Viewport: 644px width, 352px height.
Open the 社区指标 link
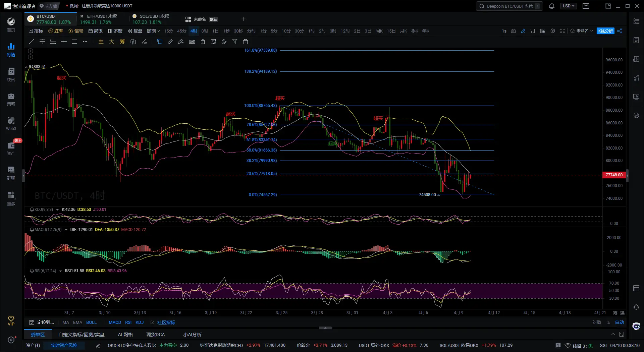click(x=166, y=322)
